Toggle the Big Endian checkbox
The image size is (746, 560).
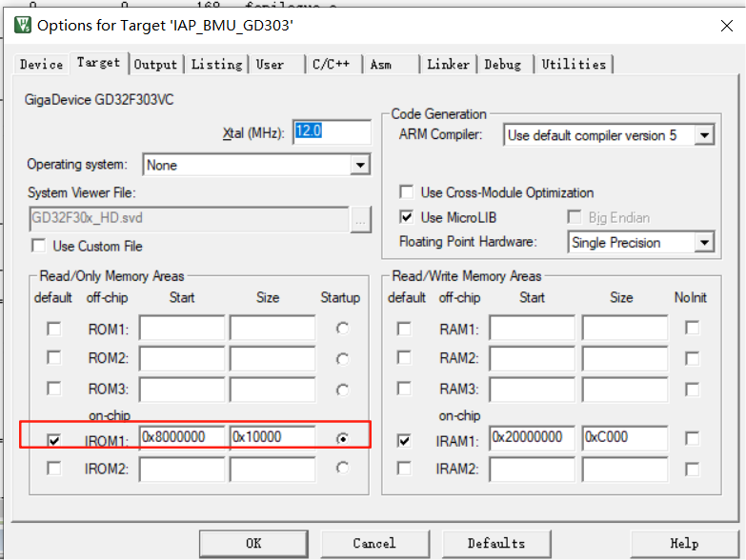click(575, 217)
